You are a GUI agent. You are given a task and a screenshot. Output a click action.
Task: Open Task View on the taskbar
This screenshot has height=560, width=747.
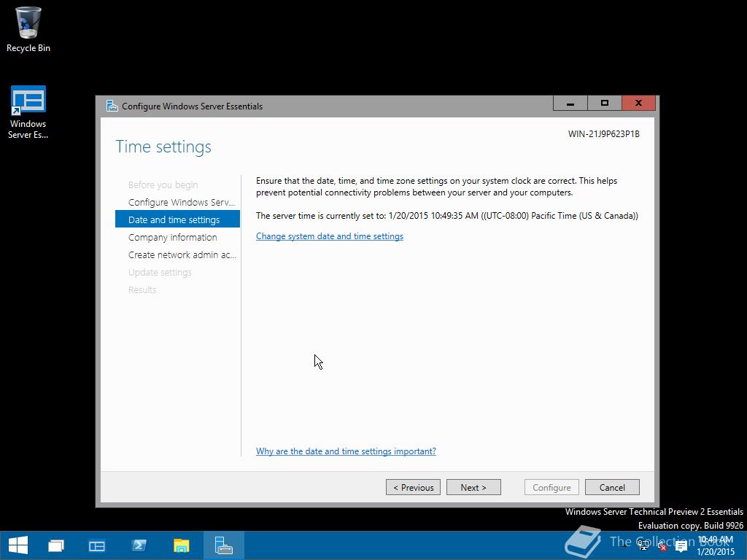tap(56, 545)
